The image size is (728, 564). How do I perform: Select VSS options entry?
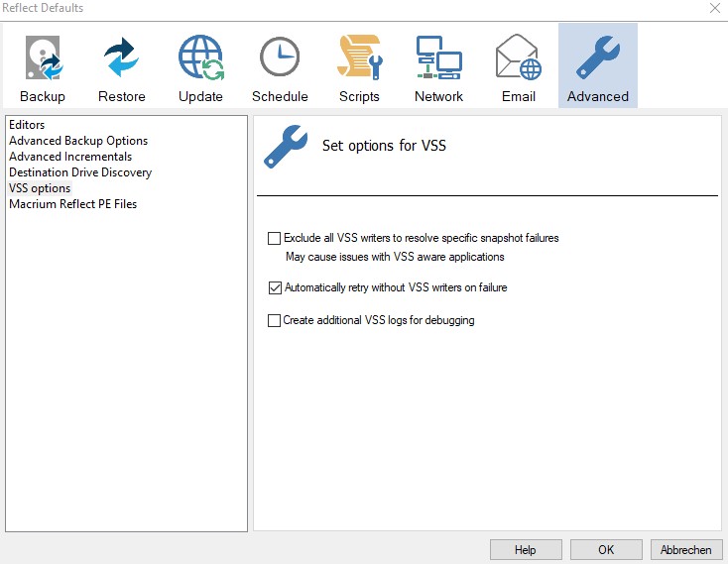[40, 188]
